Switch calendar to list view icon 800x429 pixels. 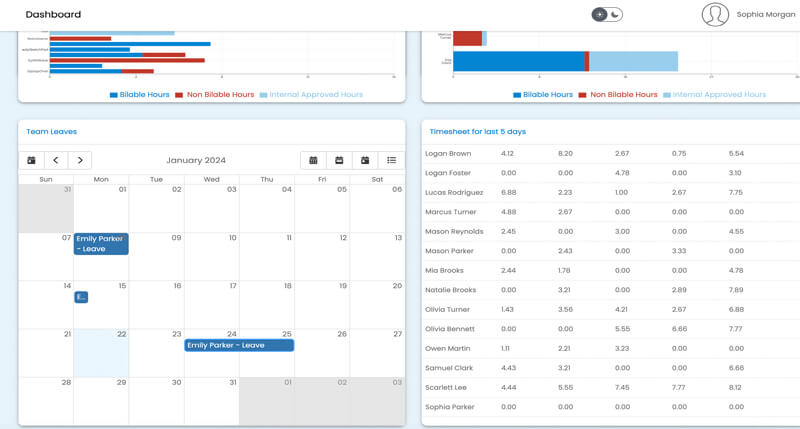pyautogui.click(x=391, y=160)
